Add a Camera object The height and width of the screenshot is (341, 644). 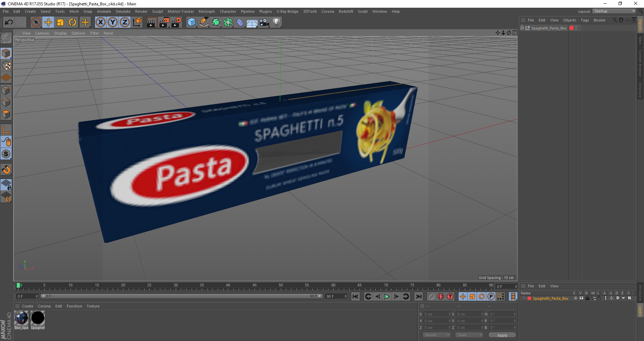coord(264,22)
